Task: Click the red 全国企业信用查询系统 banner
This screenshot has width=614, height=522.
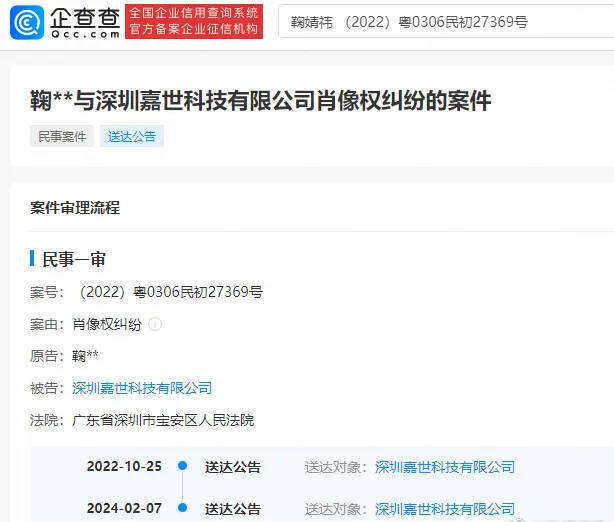Action: coord(194,21)
